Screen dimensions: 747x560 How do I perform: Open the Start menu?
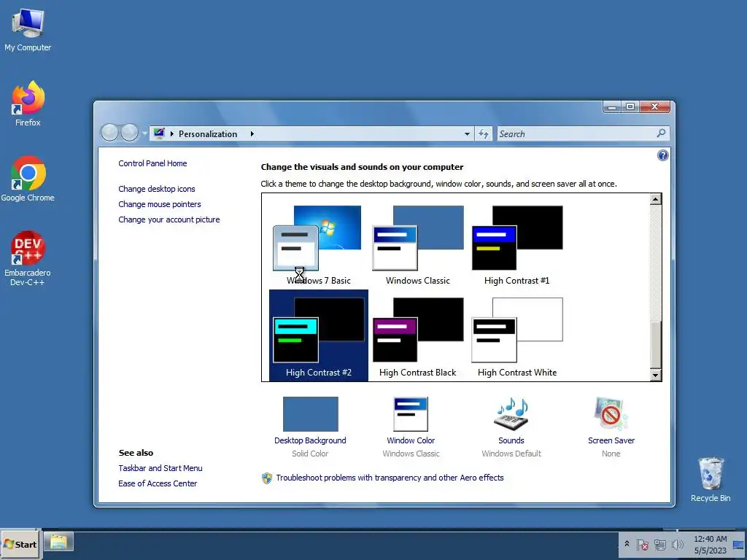[x=20, y=544]
